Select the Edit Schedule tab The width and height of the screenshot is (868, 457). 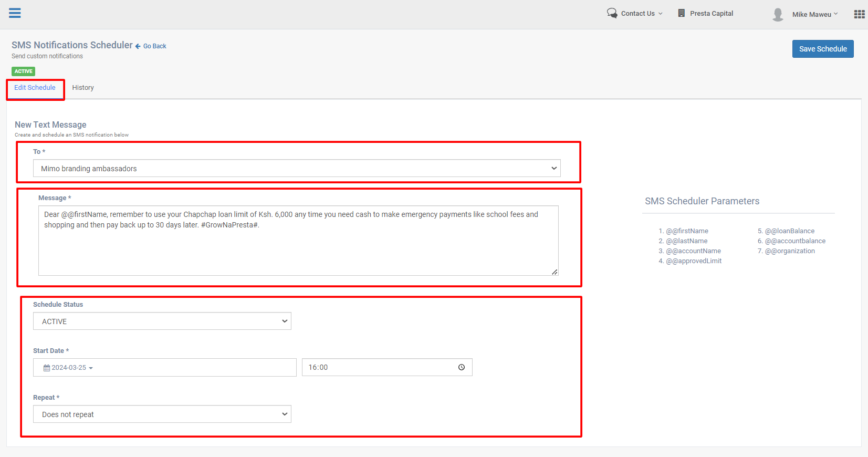(35, 88)
